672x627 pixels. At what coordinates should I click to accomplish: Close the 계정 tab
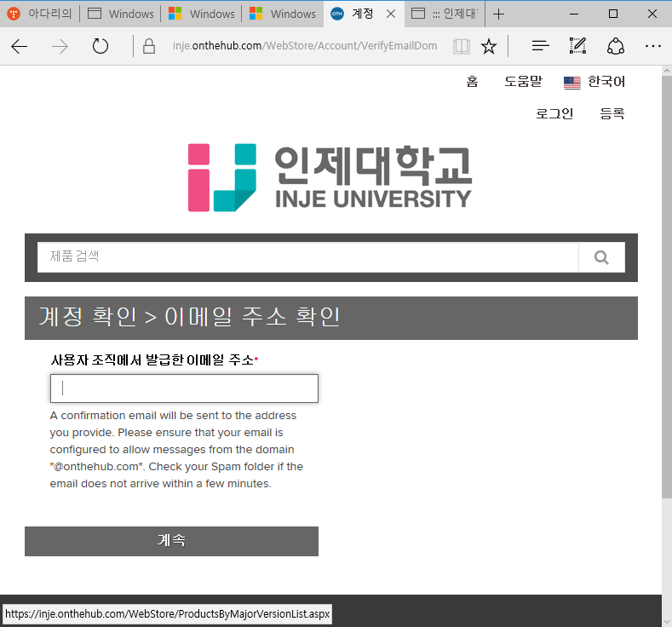(391, 14)
